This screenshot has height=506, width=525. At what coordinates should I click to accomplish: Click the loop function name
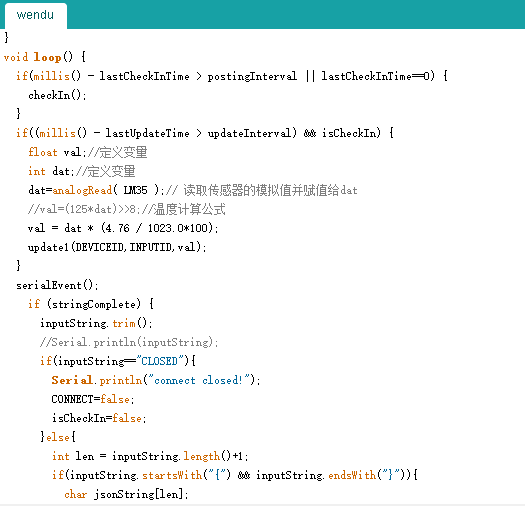pos(48,57)
